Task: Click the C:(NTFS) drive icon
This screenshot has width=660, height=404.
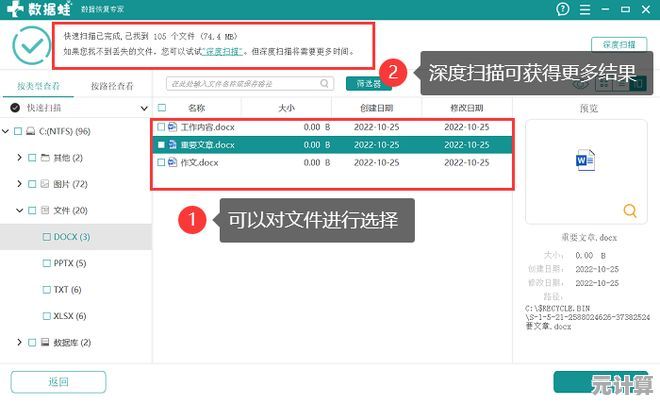Action: tap(31, 131)
